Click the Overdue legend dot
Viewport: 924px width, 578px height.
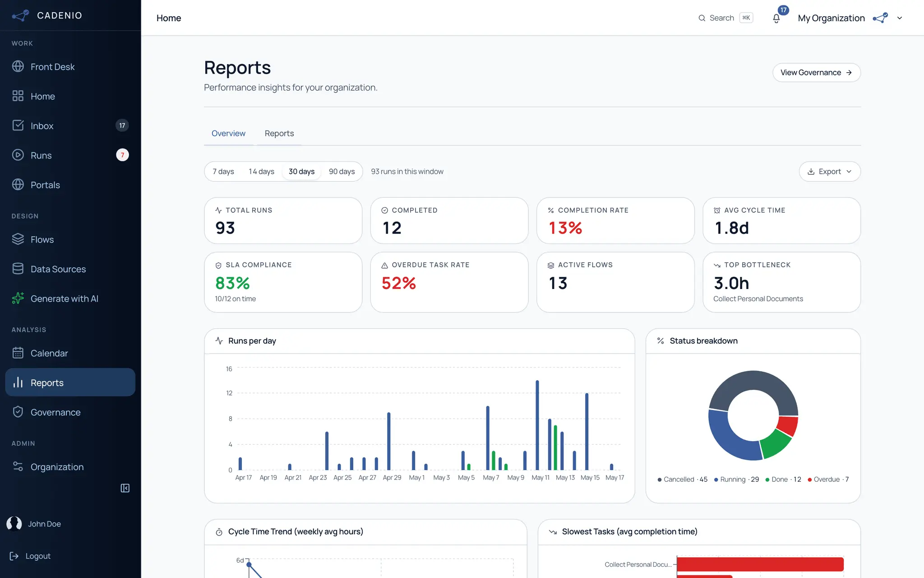point(810,480)
